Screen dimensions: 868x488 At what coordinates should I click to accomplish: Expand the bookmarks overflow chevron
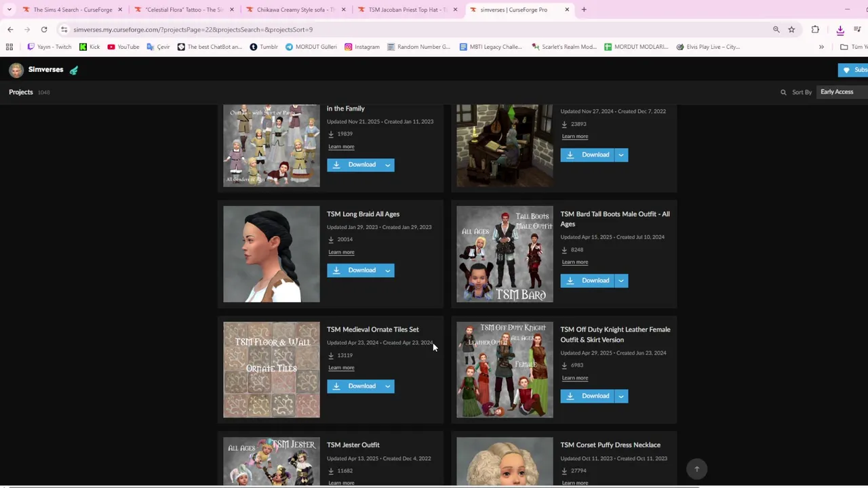[x=821, y=47]
